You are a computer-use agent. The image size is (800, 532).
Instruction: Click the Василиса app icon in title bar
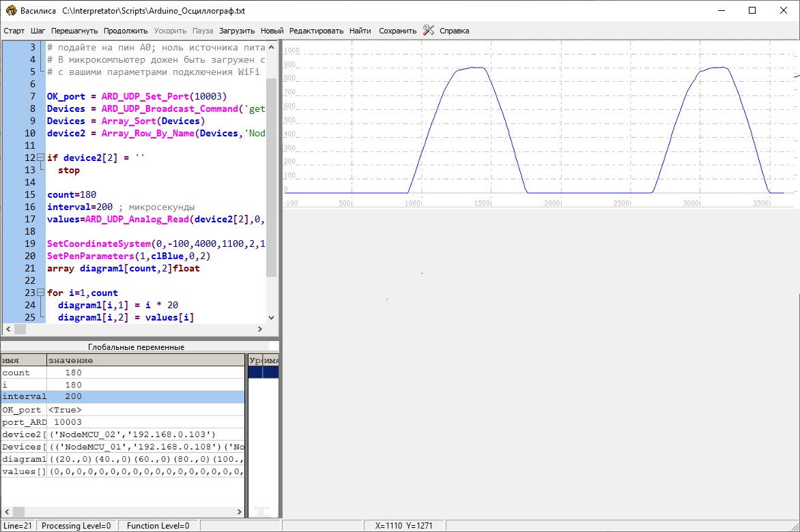[x=11, y=10]
